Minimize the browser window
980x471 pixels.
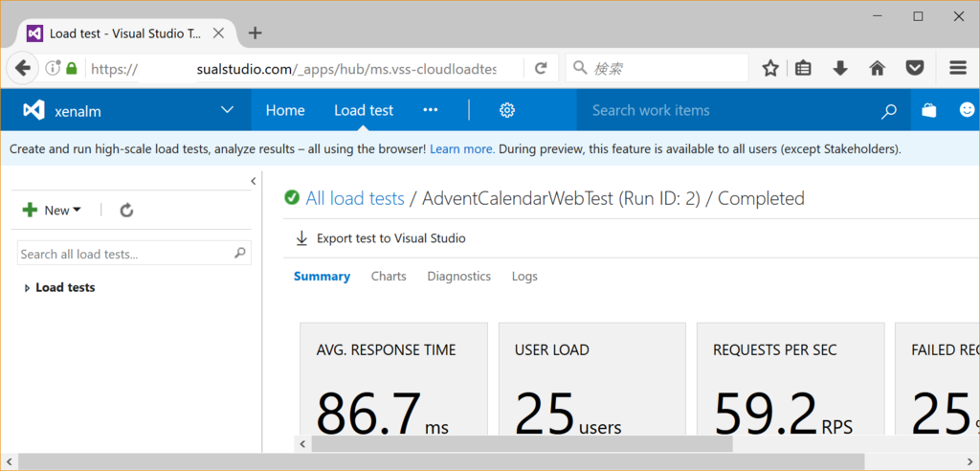pyautogui.click(x=878, y=17)
